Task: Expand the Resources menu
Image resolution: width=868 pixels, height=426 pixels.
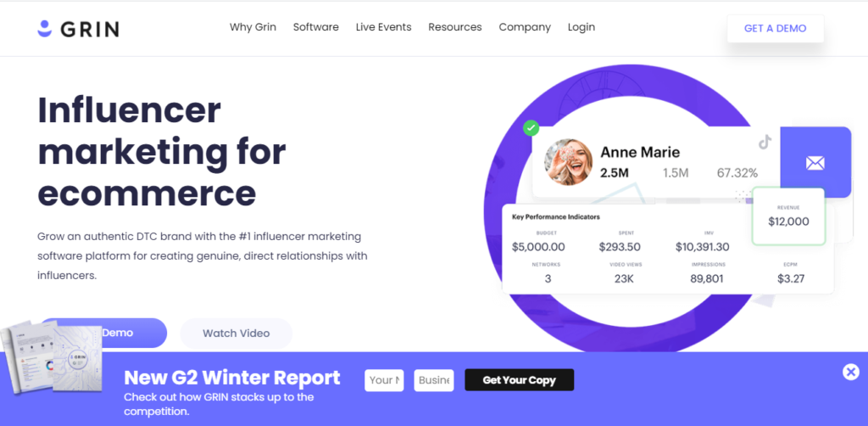Action: (x=454, y=27)
